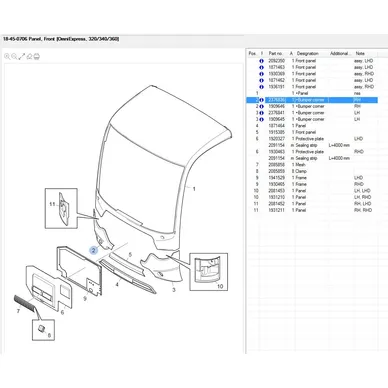Click callout 11 detail inset box
The width and height of the screenshot is (388, 388).
[61, 208]
